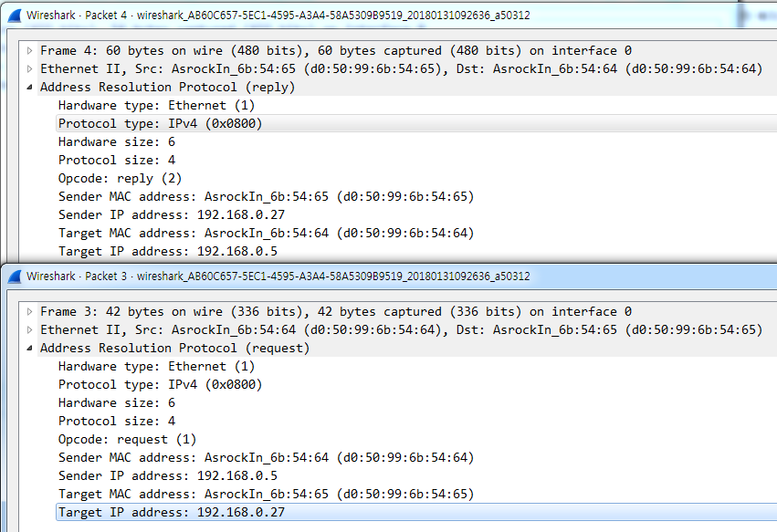
Task: Select 'Sender IP address: 192.168.0.5' row
Action: click(x=416, y=476)
